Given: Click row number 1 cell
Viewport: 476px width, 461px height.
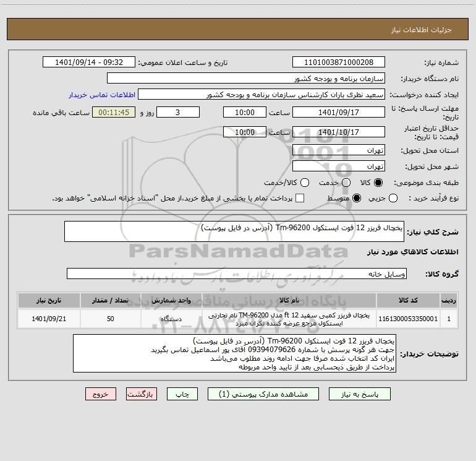Looking at the screenshot, I should [x=449, y=319].
